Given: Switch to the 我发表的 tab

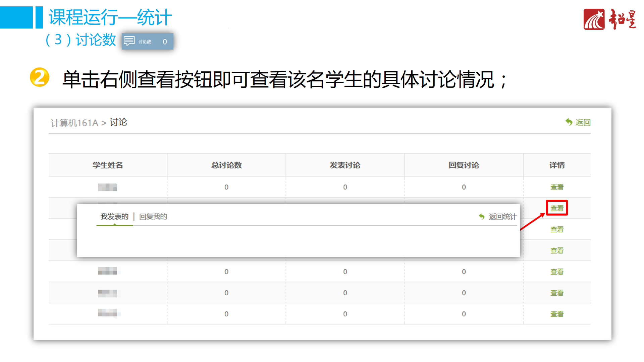Looking at the screenshot, I should coord(114,217).
